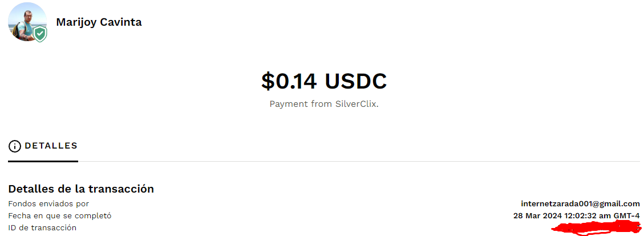Open Marijoy Cavinta's profile photo

click(x=27, y=22)
